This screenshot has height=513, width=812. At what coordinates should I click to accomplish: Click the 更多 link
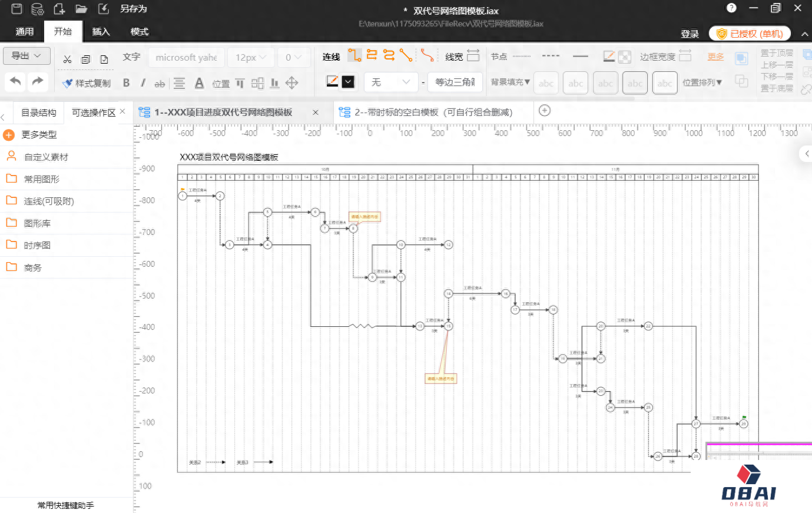pyautogui.click(x=715, y=57)
